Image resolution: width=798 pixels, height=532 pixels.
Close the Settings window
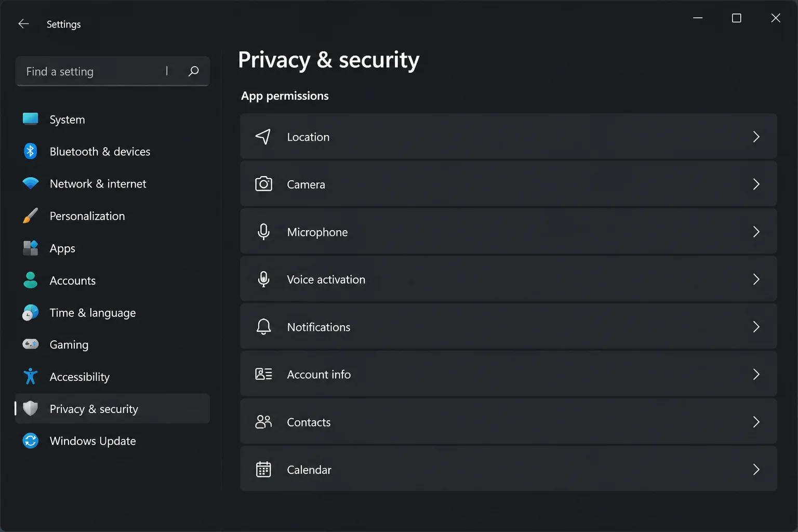[776, 18]
